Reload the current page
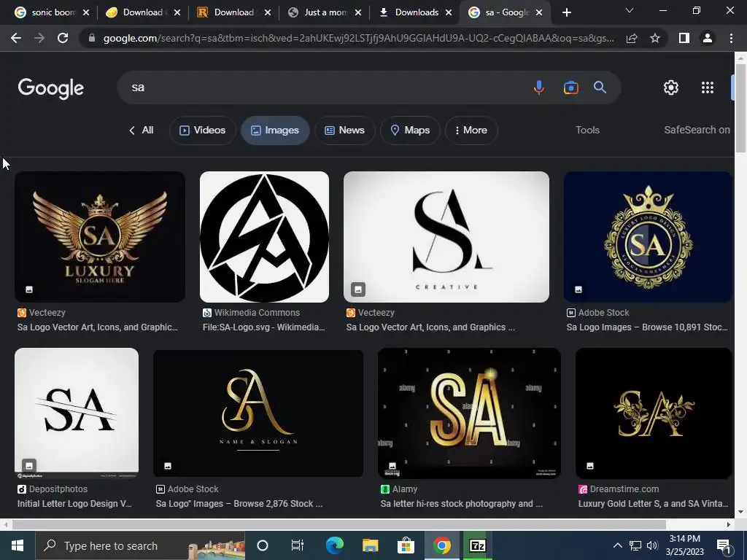The image size is (747, 560). coord(63,38)
